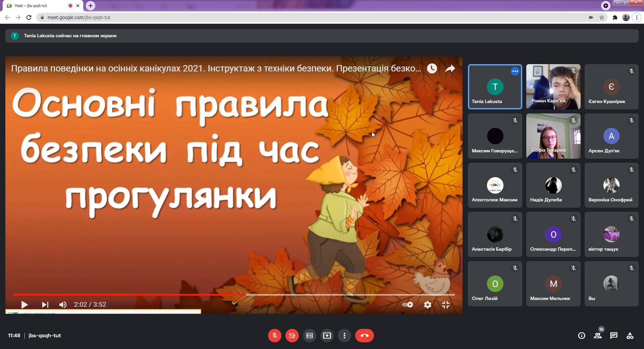The image size is (644, 349).
Task: Click the site lock icon
Action: 42,17
